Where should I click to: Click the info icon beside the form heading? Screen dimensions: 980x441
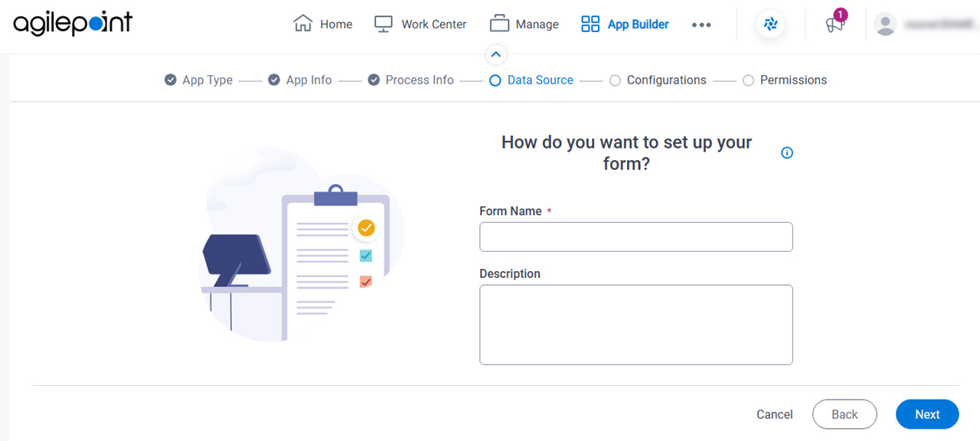(787, 153)
